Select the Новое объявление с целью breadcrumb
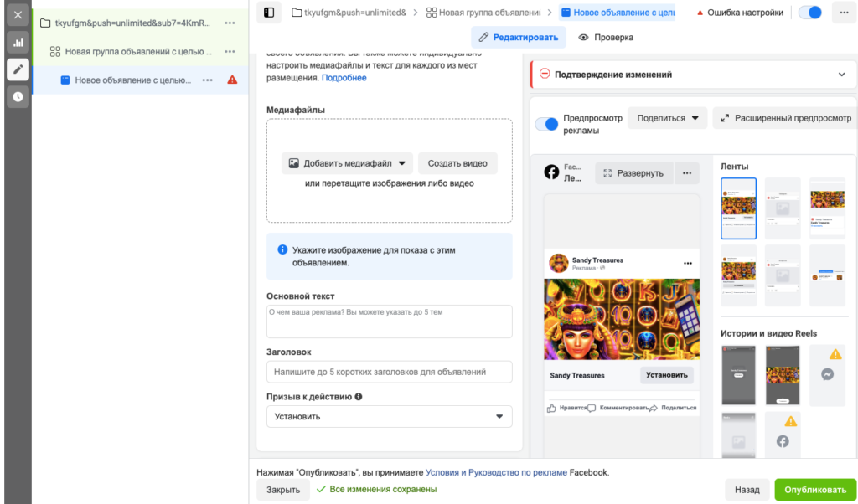The image size is (858, 504). [x=618, y=13]
